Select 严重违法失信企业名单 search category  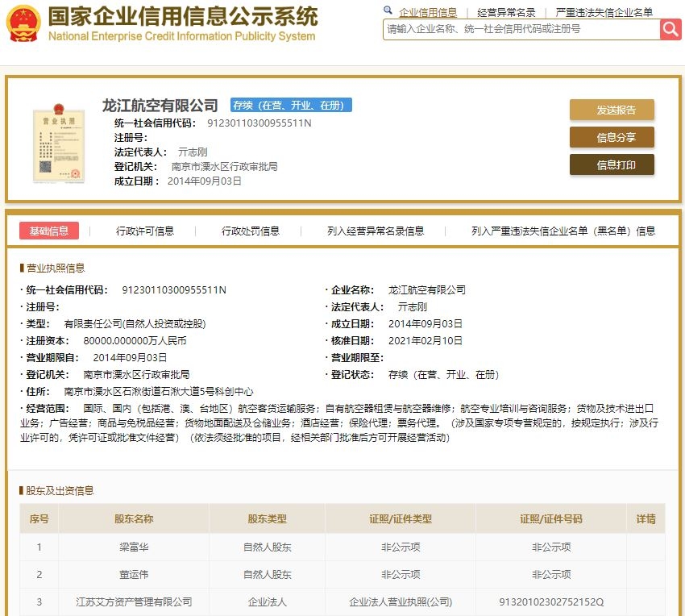[x=604, y=13]
